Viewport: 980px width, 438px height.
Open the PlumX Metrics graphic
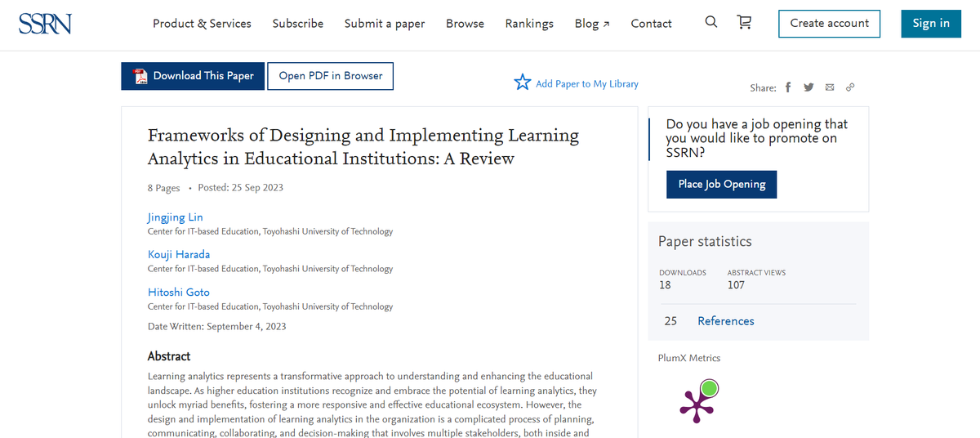click(700, 401)
